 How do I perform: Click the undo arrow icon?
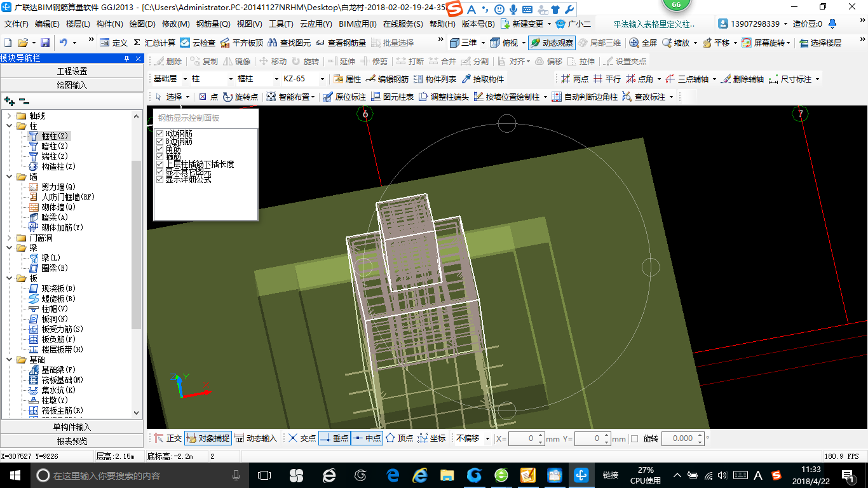point(64,43)
